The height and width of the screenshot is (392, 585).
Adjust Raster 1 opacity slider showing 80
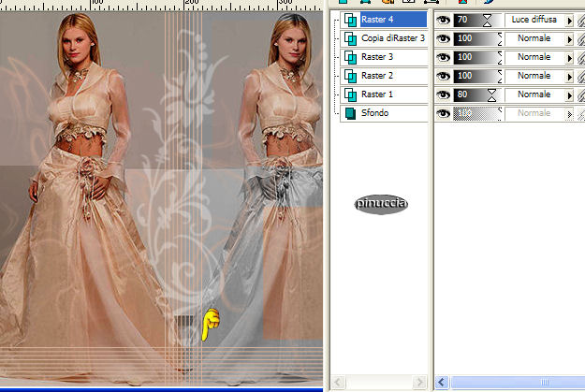click(477, 94)
